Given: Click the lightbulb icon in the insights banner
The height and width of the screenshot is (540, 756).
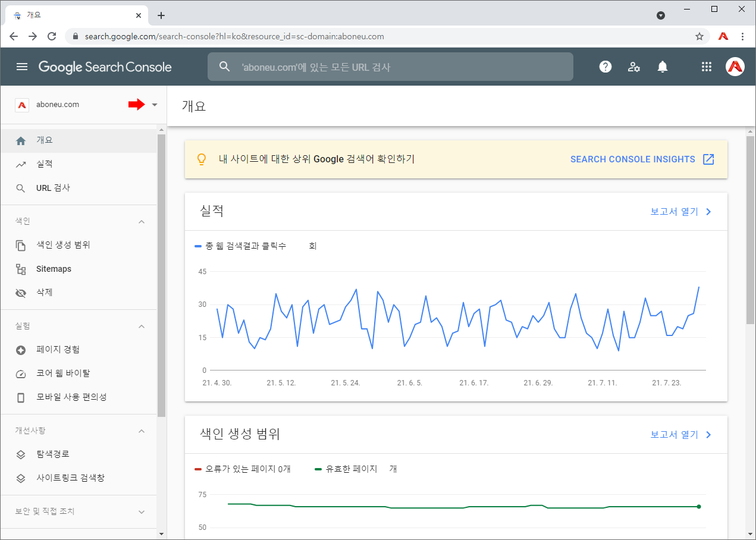Looking at the screenshot, I should [202, 159].
